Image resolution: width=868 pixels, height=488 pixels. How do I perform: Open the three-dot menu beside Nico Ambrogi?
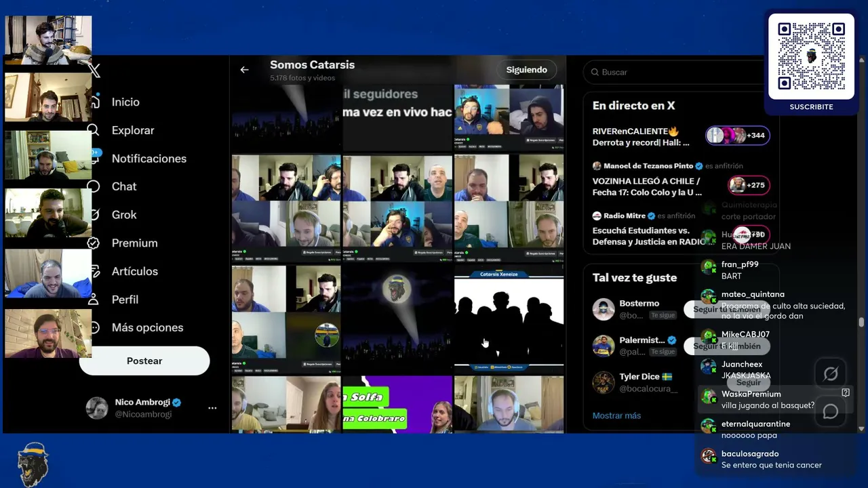pyautogui.click(x=212, y=408)
